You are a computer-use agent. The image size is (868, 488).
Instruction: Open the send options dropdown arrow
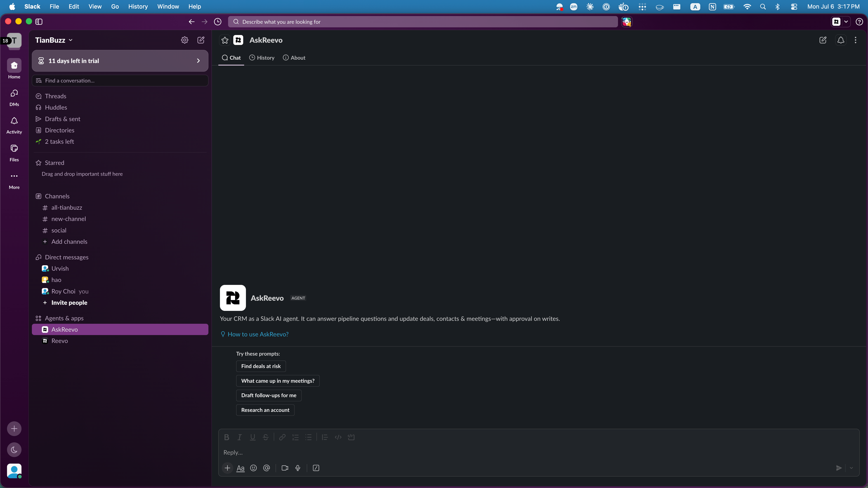[x=851, y=468]
